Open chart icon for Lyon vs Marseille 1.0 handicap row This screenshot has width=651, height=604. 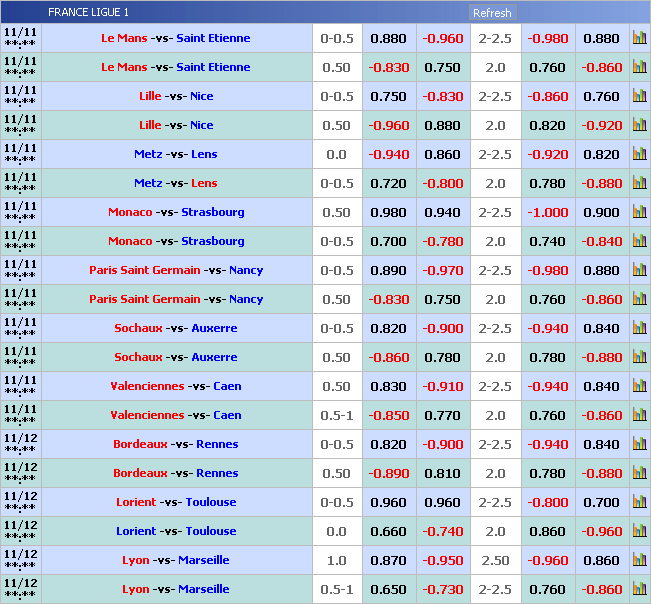(x=640, y=561)
